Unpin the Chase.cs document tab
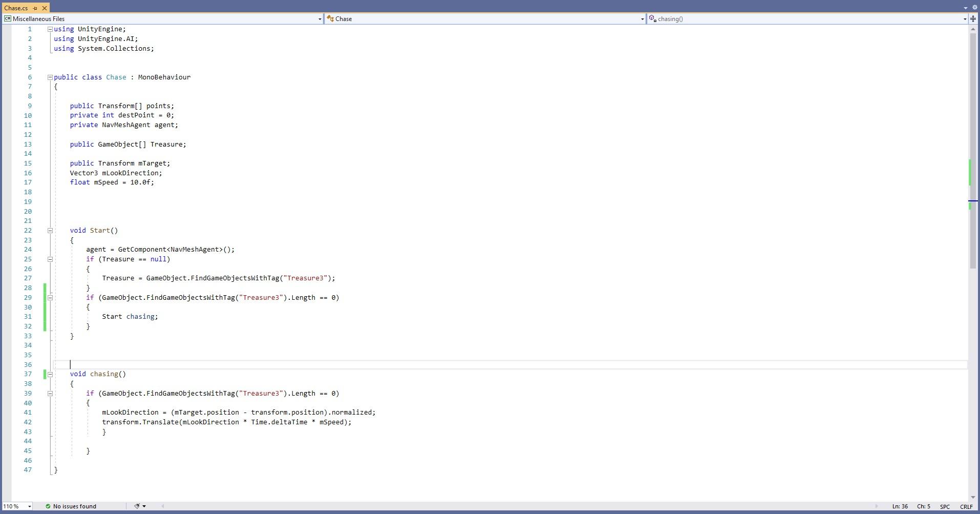Image resolution: width=980 pixels, height=514 pixels. coord(35,8)
